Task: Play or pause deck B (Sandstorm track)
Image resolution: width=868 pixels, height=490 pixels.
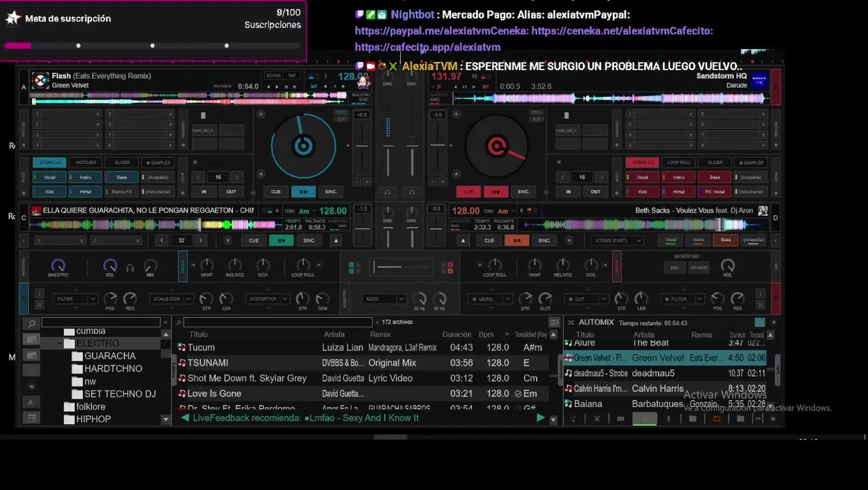Action: tap(496, 191)
